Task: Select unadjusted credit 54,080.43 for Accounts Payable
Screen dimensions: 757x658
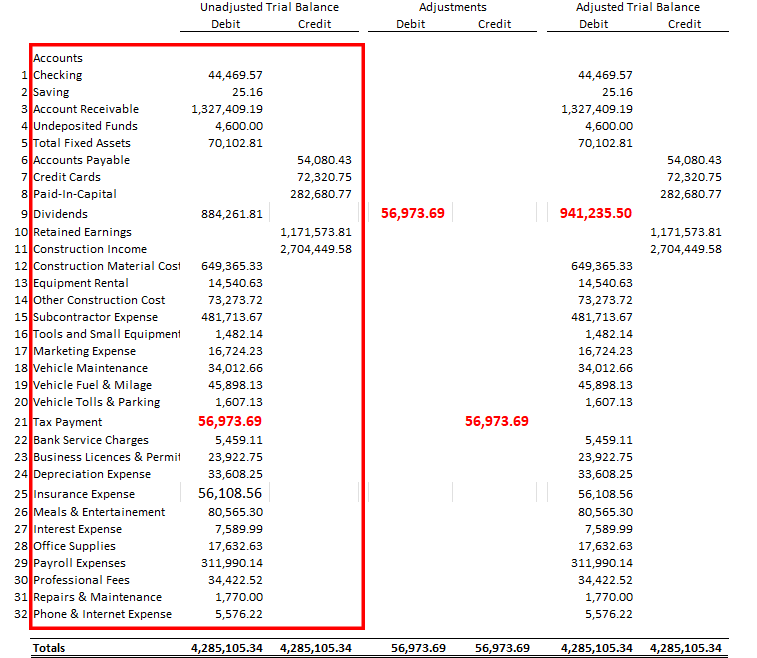Action: coord(324,160)
